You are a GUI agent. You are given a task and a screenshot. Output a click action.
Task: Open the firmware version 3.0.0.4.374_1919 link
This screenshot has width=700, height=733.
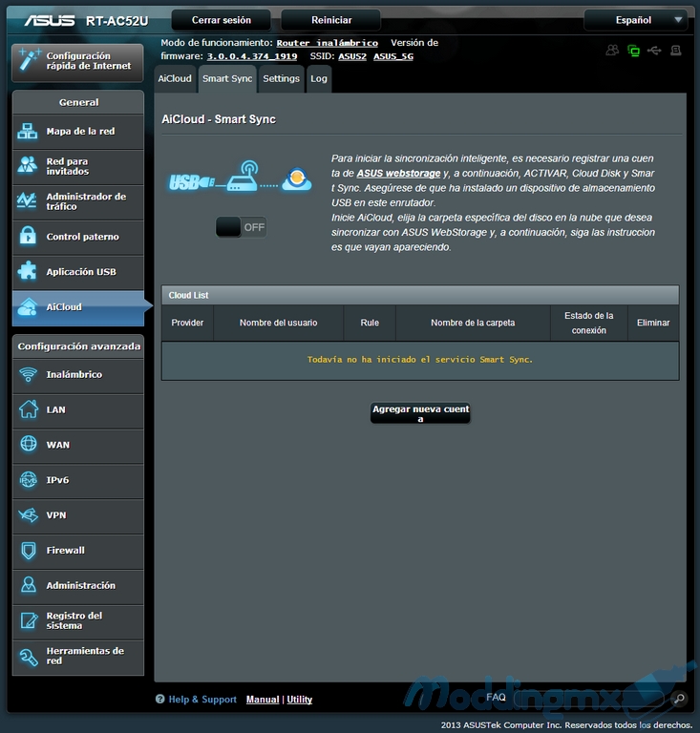[x=252, y=56]
